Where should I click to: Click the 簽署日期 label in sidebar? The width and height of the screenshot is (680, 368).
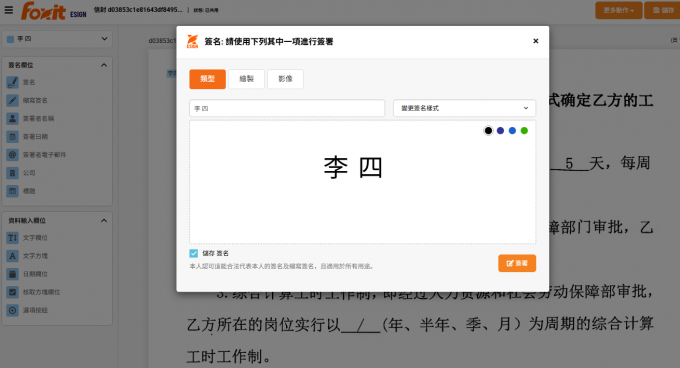point(35,137)
